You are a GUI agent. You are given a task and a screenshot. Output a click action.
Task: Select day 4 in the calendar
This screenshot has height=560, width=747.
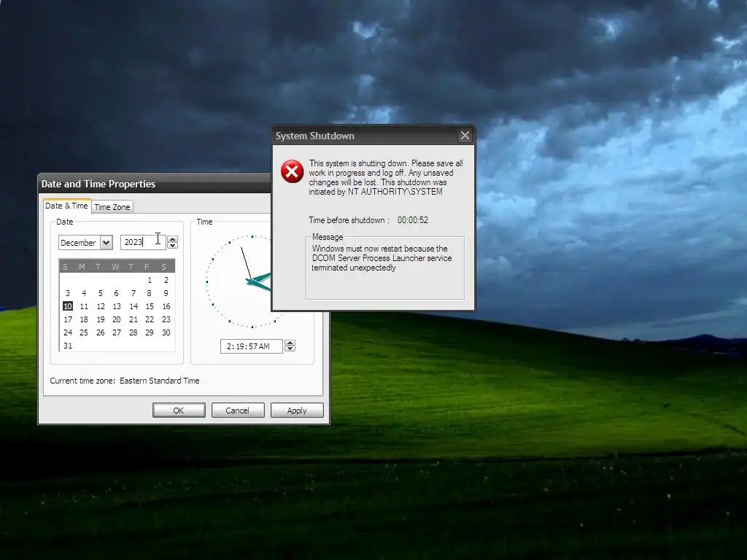point(84,293)
